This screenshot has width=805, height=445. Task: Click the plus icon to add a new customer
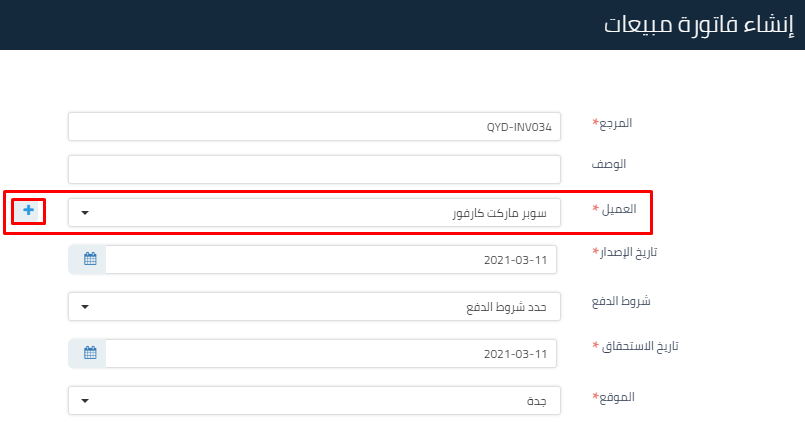29,211
